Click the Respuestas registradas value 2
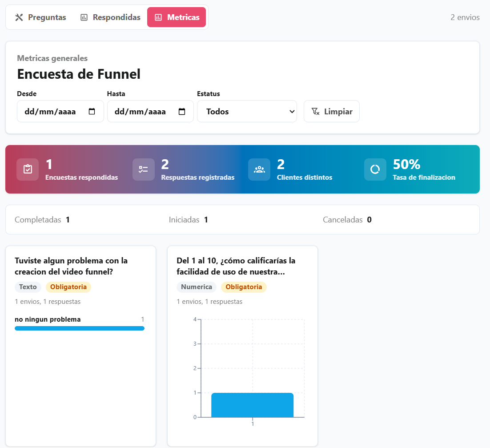Screen dimensions: 490x448 coord(165,165)
